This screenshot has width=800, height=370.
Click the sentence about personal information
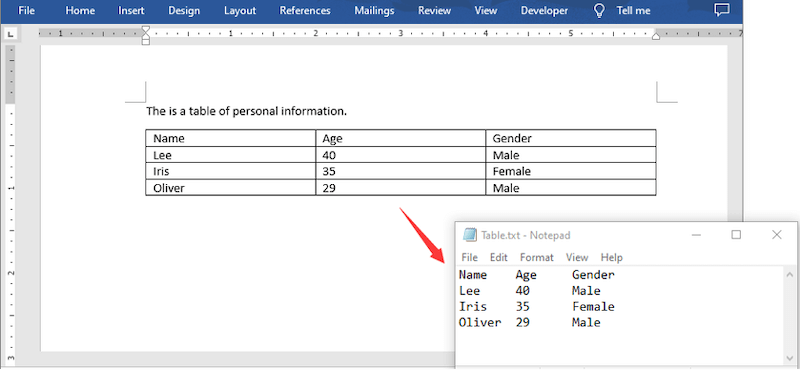[246, 111]
